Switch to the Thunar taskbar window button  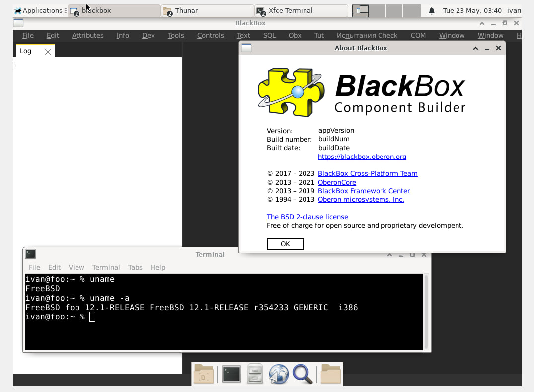pos(207,10)
